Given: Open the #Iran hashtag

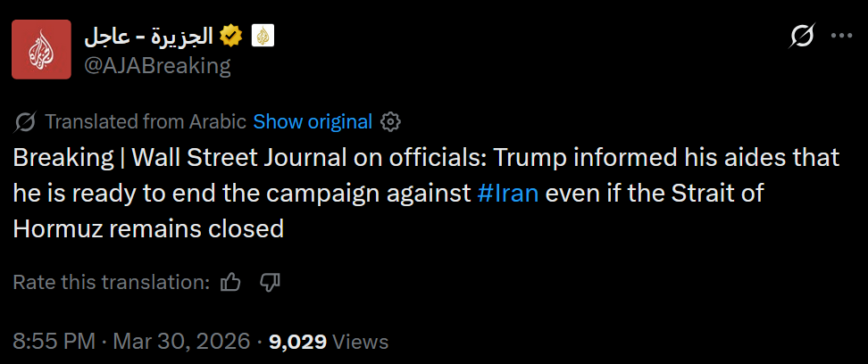Looking at the screenshot, I should tap(508, 193).
